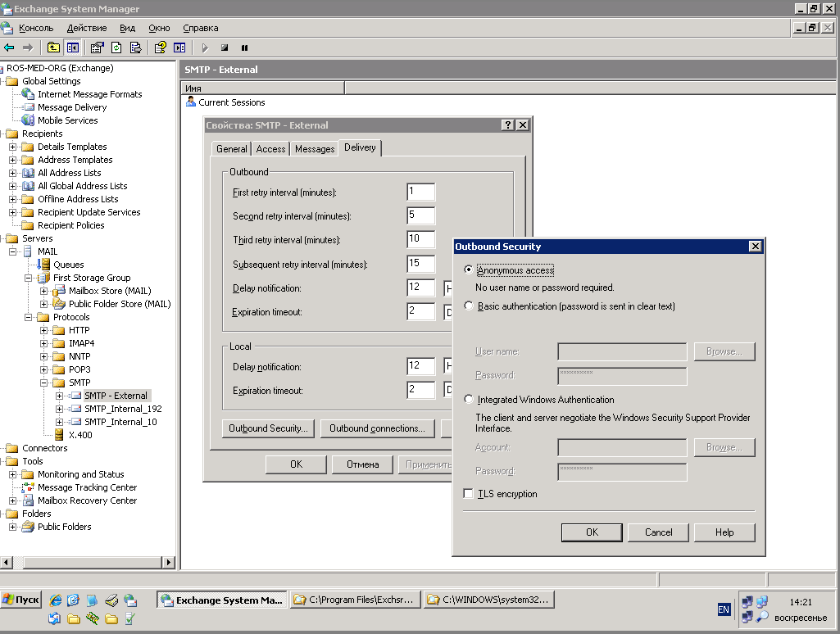Open Properties from the toolbar icon
The width and height of the screenshot is (840, 634).
click(x=97, y=48)
